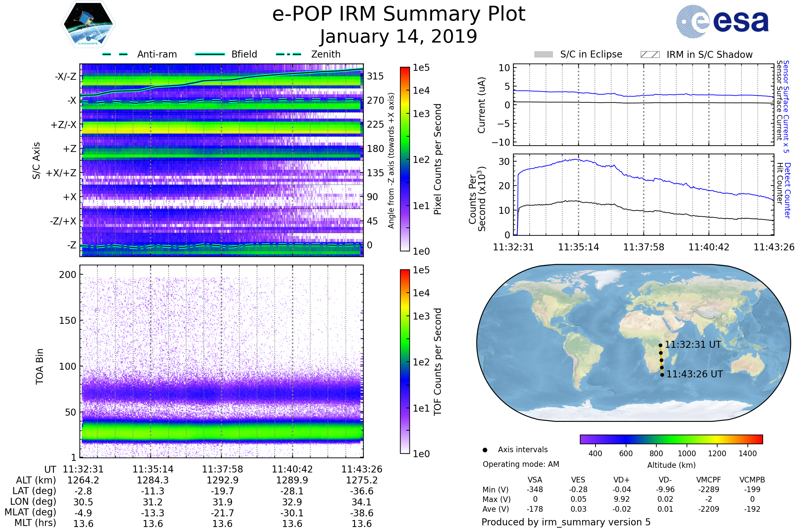The height and width of the screenshot is (532, 798).
Task: Click the Zenith dash-dot legend marker
Action: tap(288, 54)
